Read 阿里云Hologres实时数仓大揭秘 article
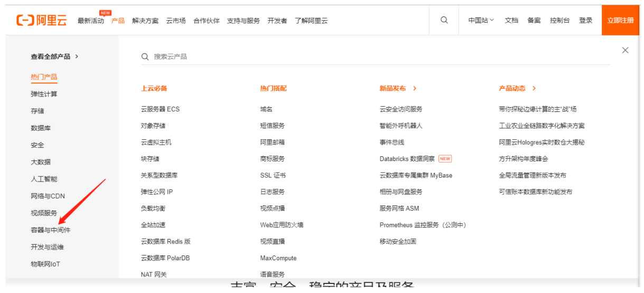The image size is (644, 293). pyautogui.click(x=542, y=143)
